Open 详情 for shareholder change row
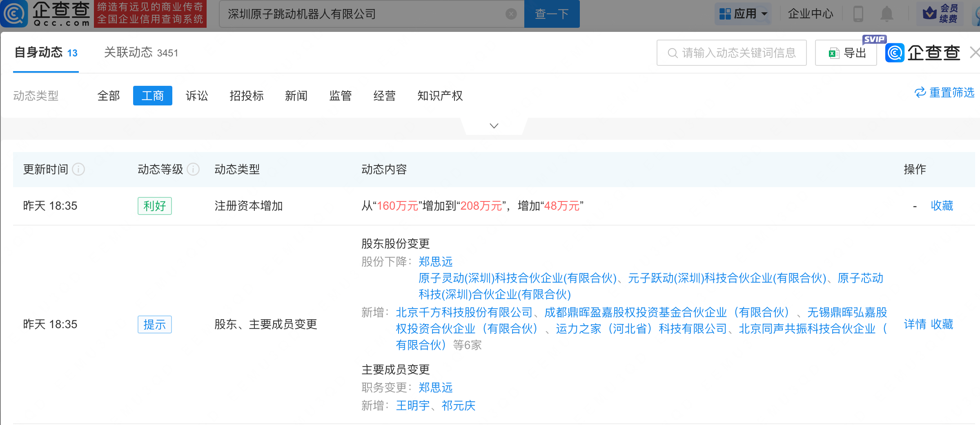Image resolution: width=980 pixels, height=425 pixels. (915, 324)
